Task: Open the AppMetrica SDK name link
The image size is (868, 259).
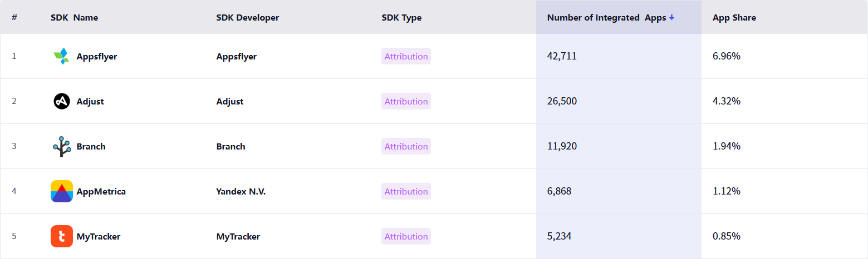Action: (x=101, y=191)
